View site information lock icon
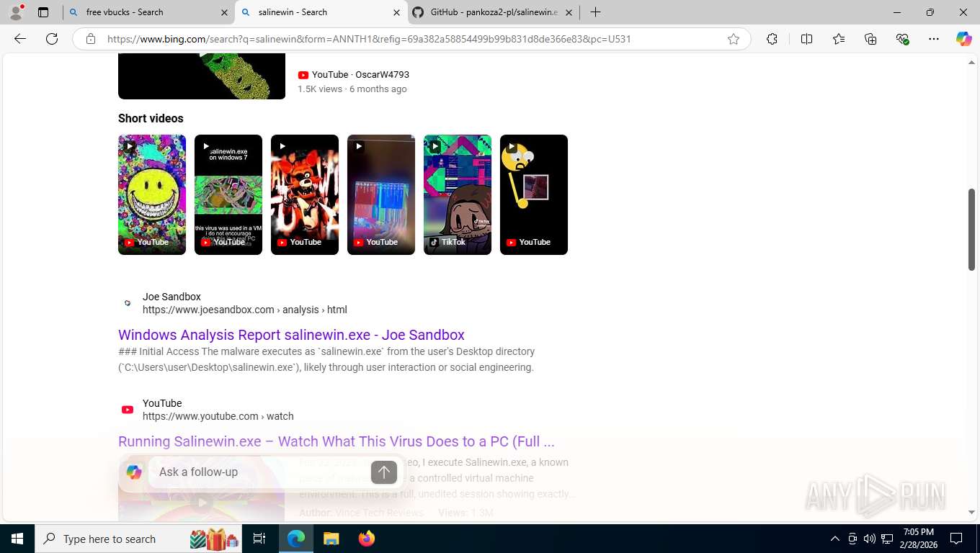Image resolution: width=980 pixels, height=553 pixels. coord(91,39)
